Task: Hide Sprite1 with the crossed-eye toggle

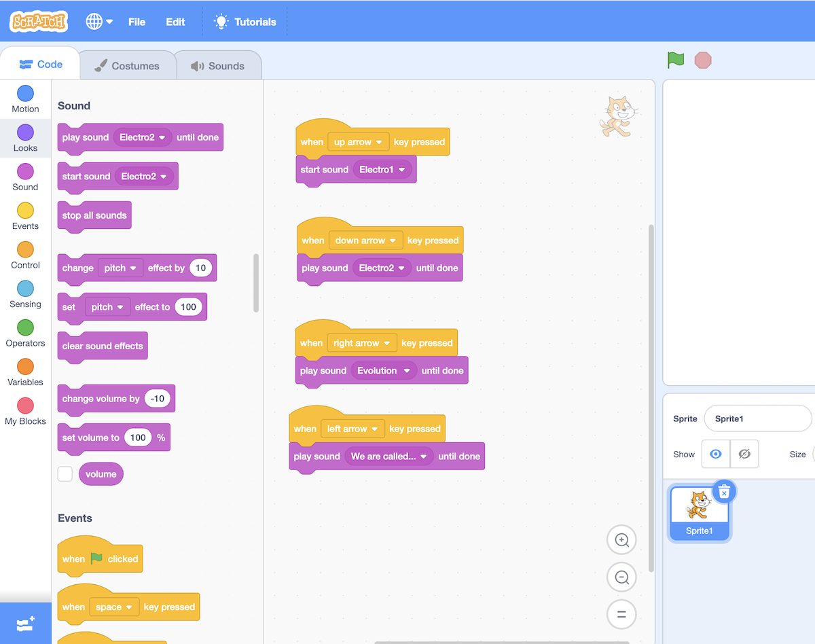Action: point(744,454)
